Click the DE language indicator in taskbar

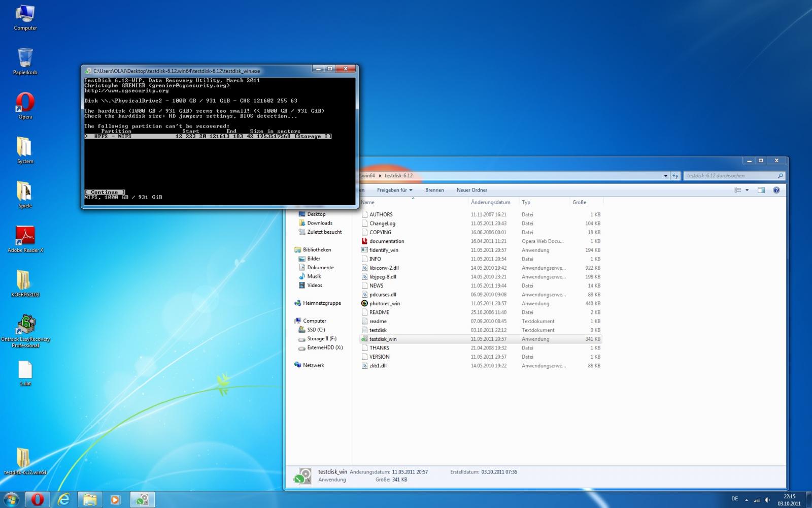(x=735, y=499)
